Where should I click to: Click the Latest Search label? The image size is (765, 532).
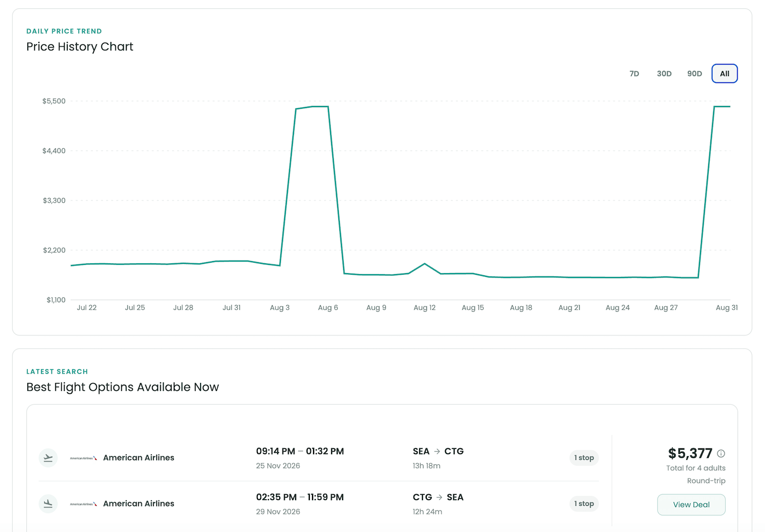(x=57, y=371)
